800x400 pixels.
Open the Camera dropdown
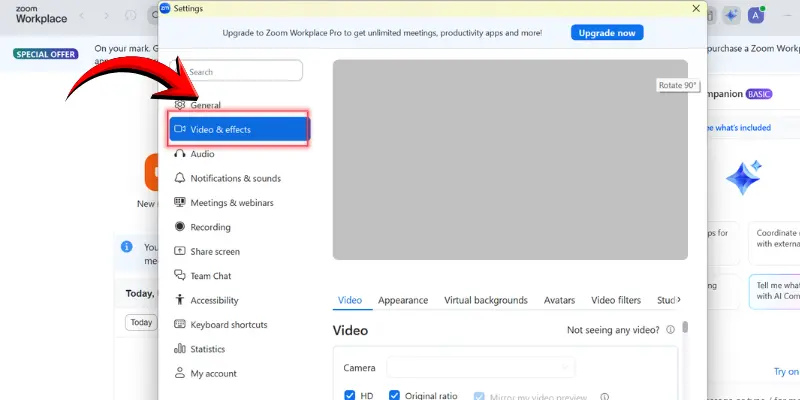coord(481,367)
